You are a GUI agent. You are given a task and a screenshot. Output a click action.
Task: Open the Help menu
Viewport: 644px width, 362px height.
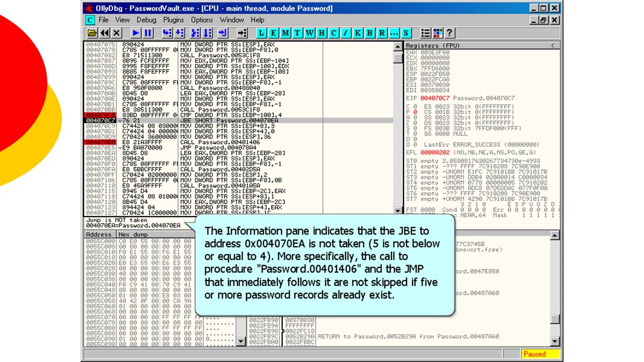click(258, 20)
